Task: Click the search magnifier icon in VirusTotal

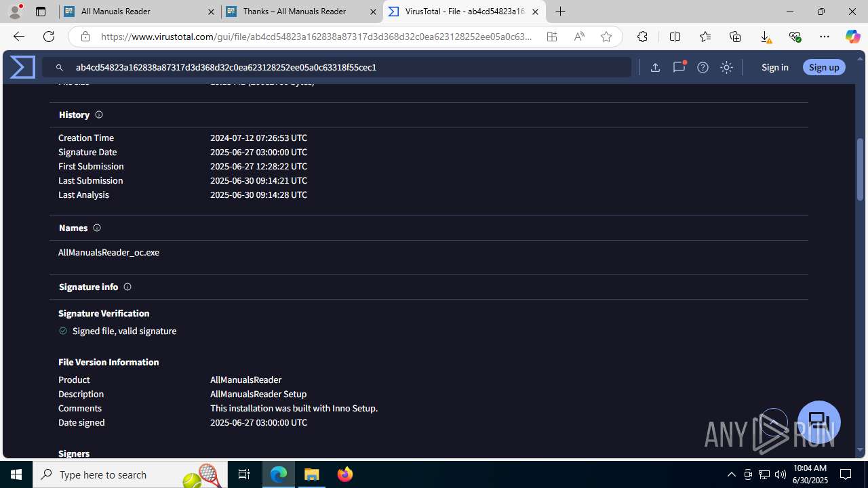Action: (x=60, y=68)
